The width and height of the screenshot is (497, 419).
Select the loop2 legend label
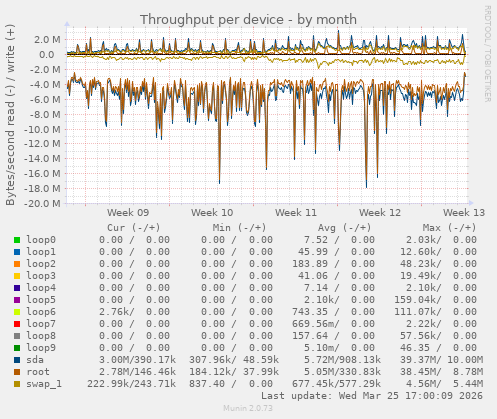click(41, 264)
